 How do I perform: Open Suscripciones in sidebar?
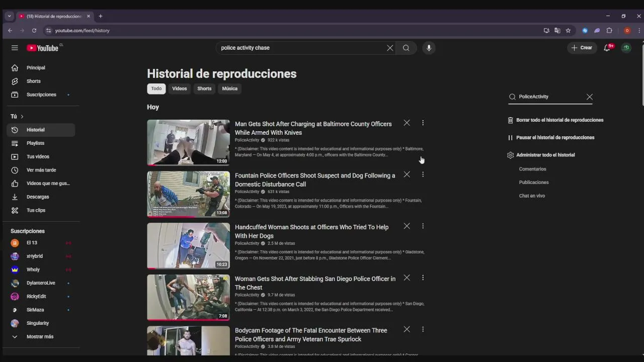point(41,95)
